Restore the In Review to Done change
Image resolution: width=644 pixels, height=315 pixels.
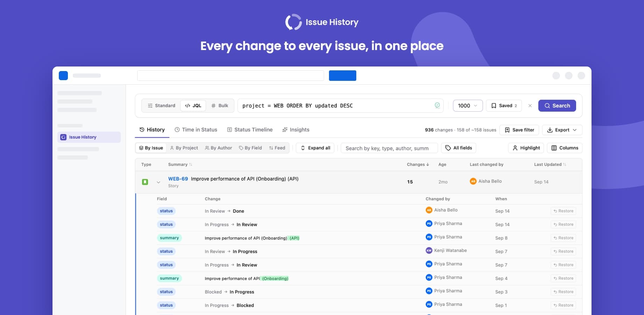point(563,211)
